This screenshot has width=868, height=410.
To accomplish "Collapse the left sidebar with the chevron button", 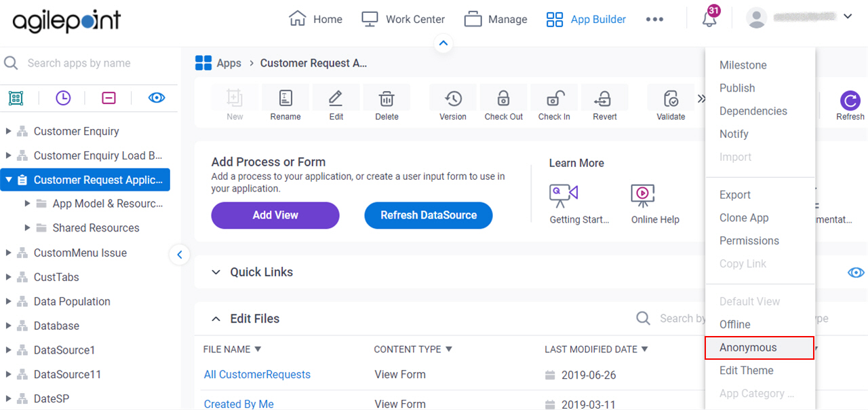I will coord(180,255).
